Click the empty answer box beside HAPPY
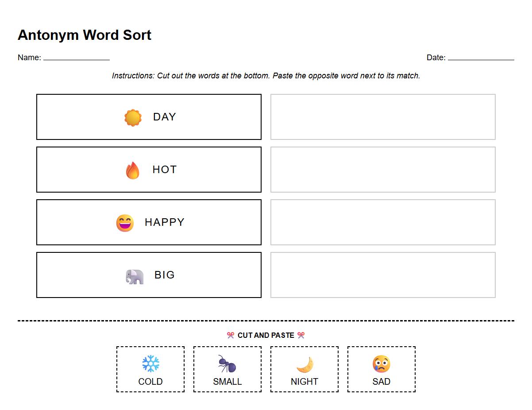The width and height of the screenshot is (532, 410). (382, 222)
